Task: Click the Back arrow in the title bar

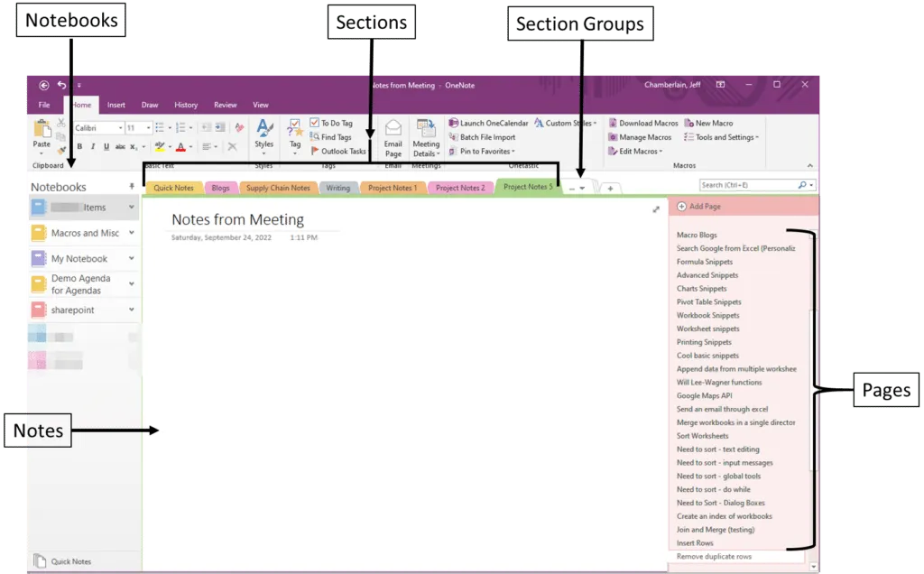Action: [x=43, y=85]
